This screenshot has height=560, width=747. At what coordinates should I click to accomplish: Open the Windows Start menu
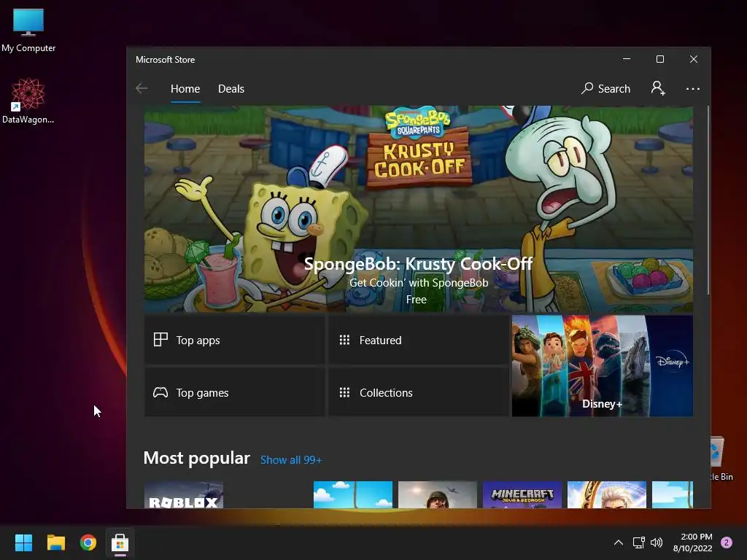(x=23, y=542)
